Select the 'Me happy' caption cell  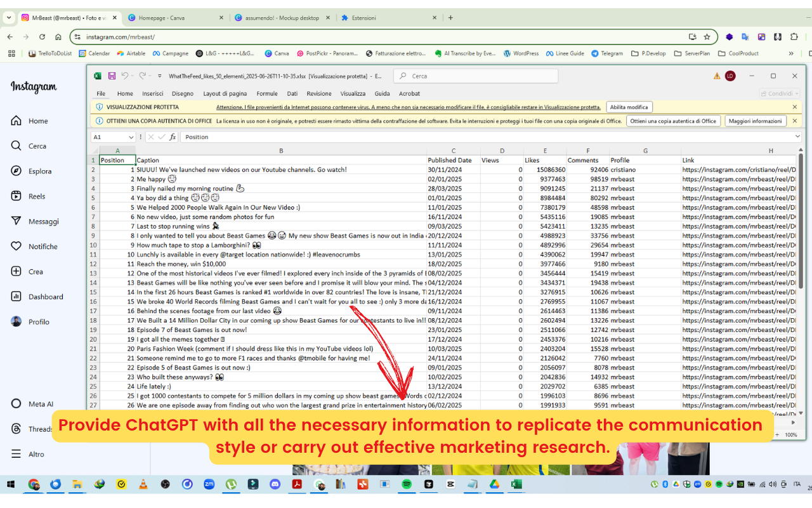[x=281, y=179]
